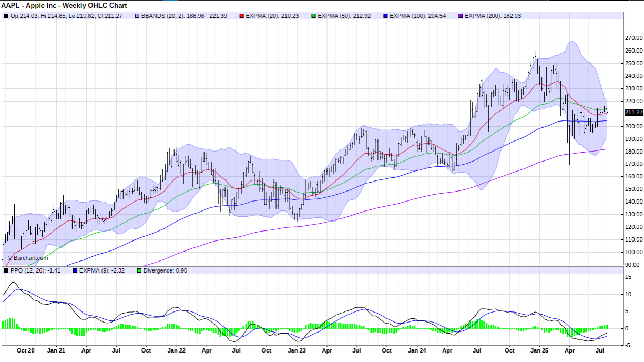The image size is (644, 362).
Task: Click the 'Divergence: 0.90' legend label
Action: click(x=165, y=270)
